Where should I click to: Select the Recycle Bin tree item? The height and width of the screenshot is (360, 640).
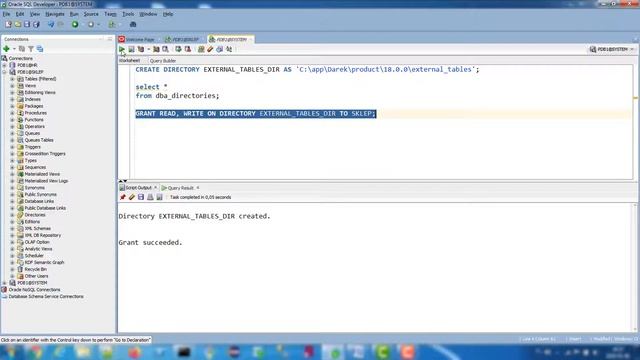[x=36, y=269]
